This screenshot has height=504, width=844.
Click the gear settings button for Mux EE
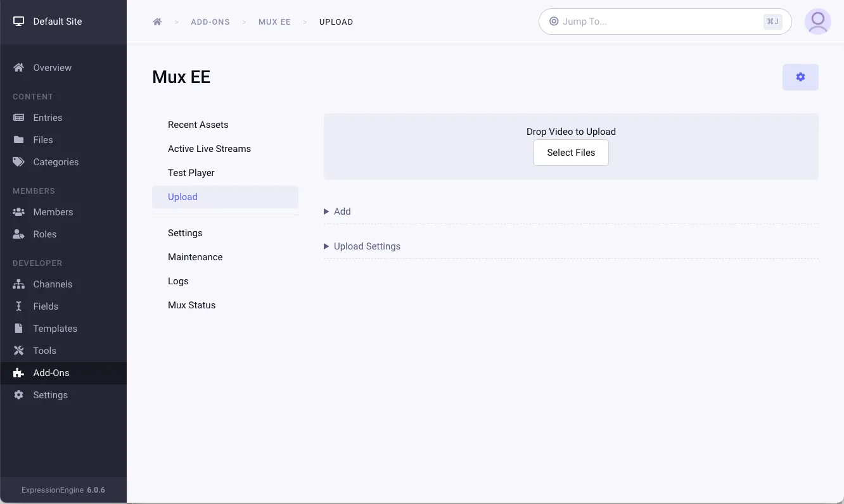click(x=800, y=77)
